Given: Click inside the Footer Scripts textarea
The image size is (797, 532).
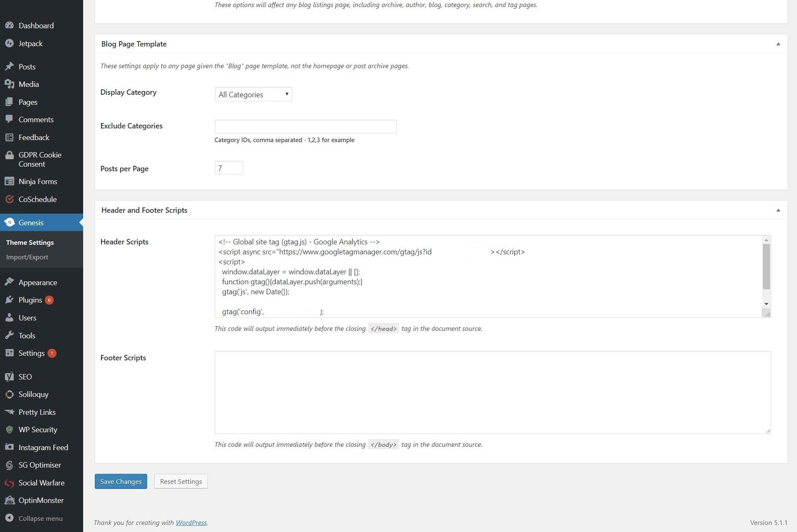Looking at the screenshot, I should tap(493, 392).
